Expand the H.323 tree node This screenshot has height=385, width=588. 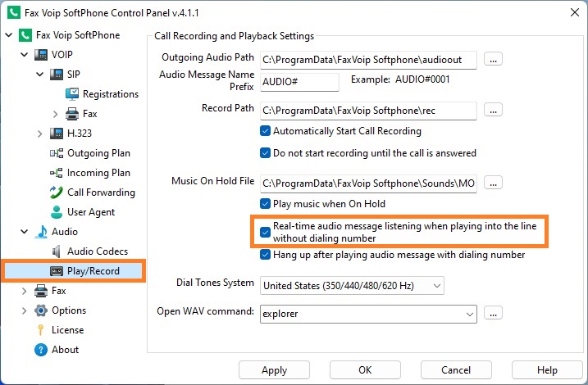39,134
